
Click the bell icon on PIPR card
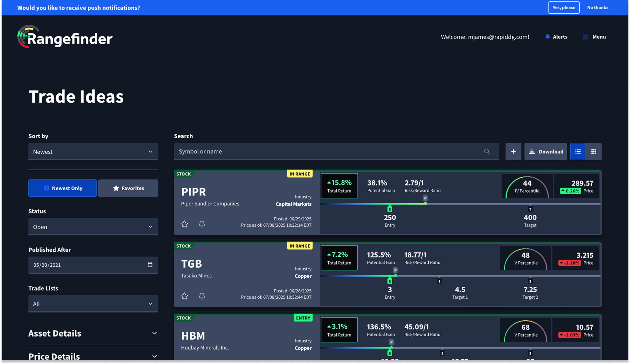(202, 224)
